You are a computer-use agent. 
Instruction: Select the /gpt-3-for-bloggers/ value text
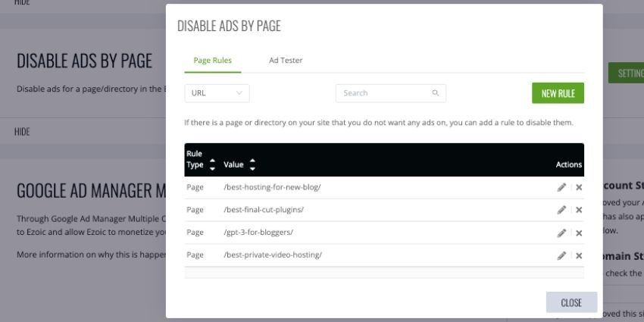point(258,232)
